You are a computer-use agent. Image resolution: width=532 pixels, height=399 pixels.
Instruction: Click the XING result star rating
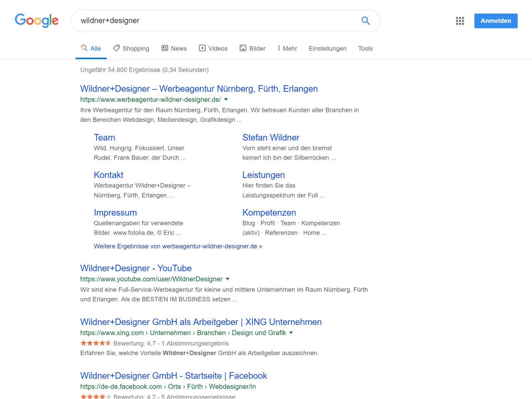(95, 343)
